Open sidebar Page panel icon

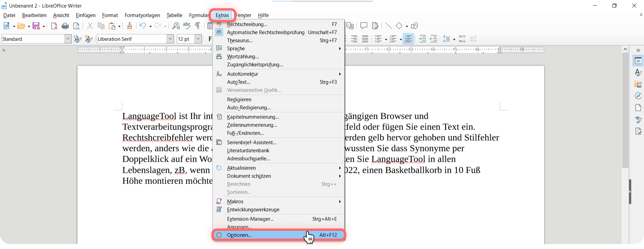tap(638, 108)
